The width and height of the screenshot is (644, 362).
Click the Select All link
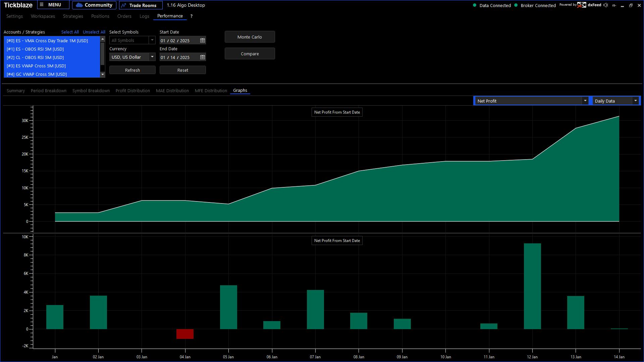(x=70, y=32)
